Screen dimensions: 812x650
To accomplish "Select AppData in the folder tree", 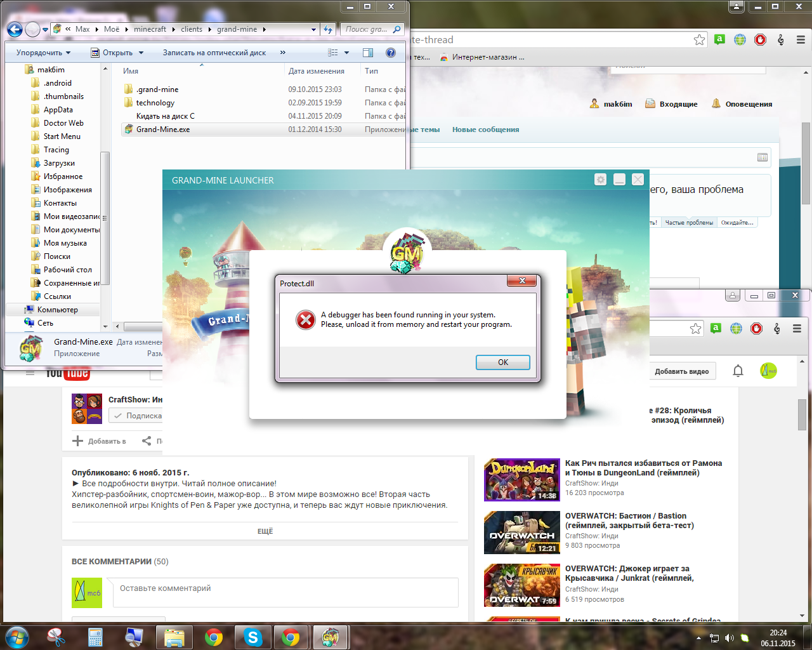I will (58, 110).
